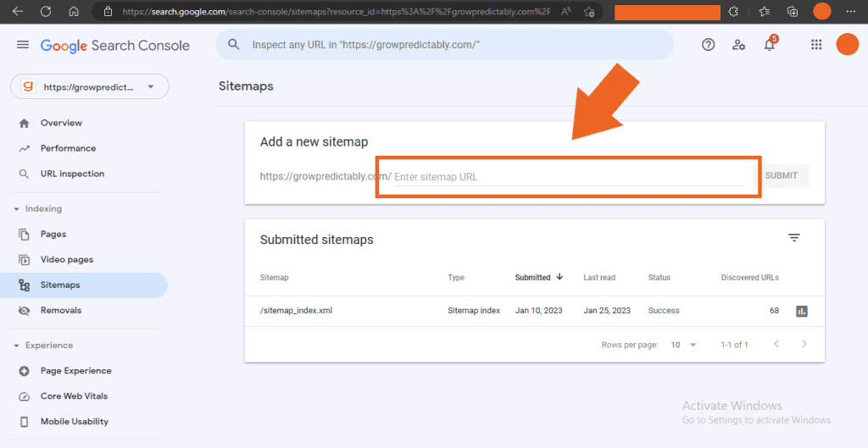Collapse the Experience section
This screenshot has width=868, height=448.
tap(43, 346)
